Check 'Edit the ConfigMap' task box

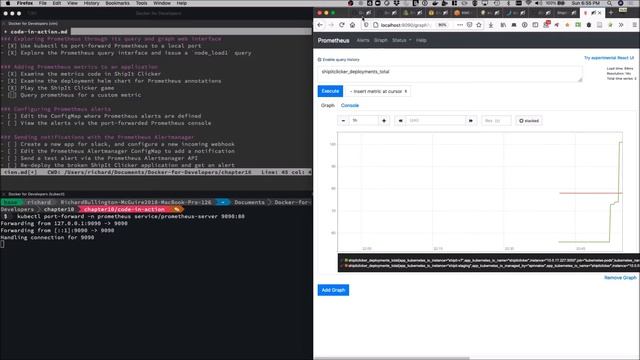click(x=12, y=116)
